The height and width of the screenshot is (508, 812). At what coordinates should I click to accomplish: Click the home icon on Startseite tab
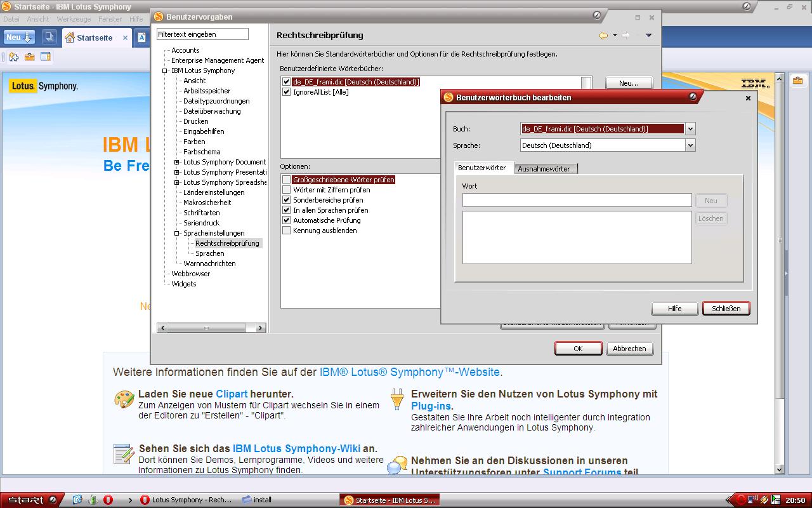[70, 37]
